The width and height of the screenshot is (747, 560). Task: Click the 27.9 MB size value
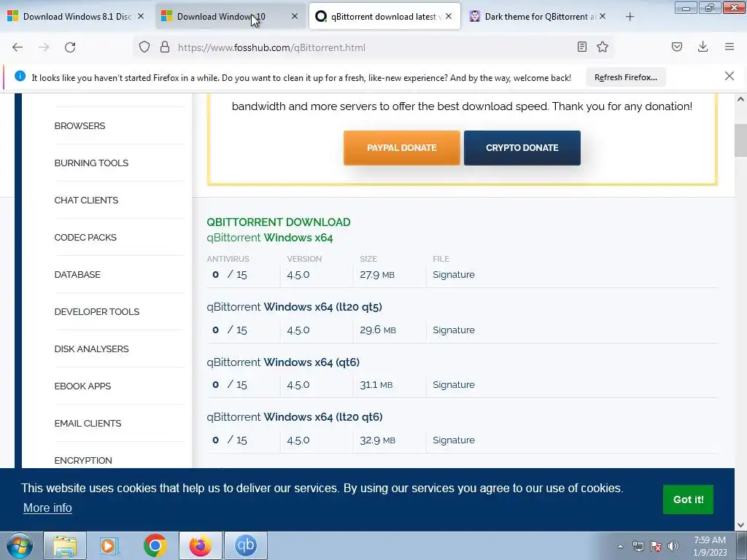pyautogui.click(x=377, y=275)
